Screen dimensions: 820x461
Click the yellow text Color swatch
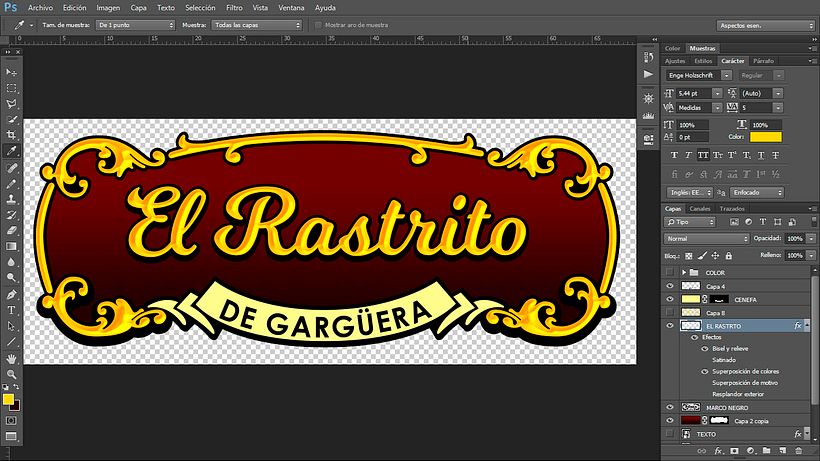pyautogui.click(x=766, y=137)
